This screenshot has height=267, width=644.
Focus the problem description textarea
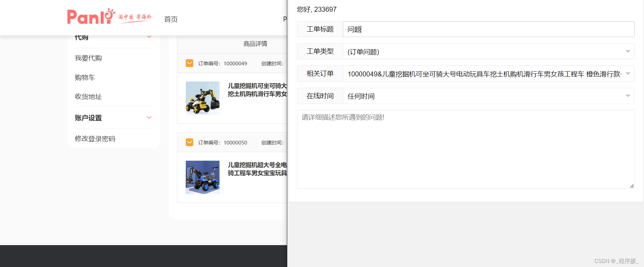[466, 149]
